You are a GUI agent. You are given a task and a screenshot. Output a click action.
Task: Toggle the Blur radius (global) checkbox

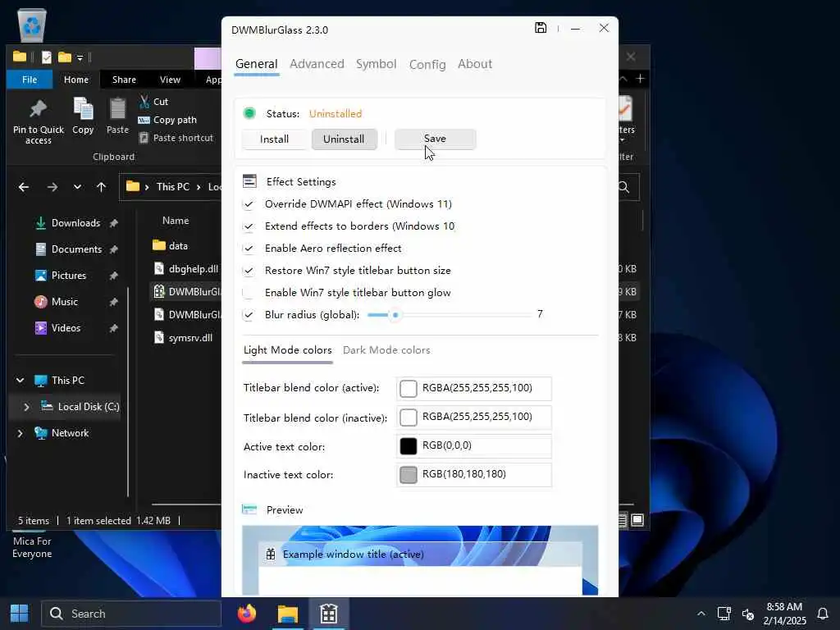pyautogui.click(x=248, y=315)
